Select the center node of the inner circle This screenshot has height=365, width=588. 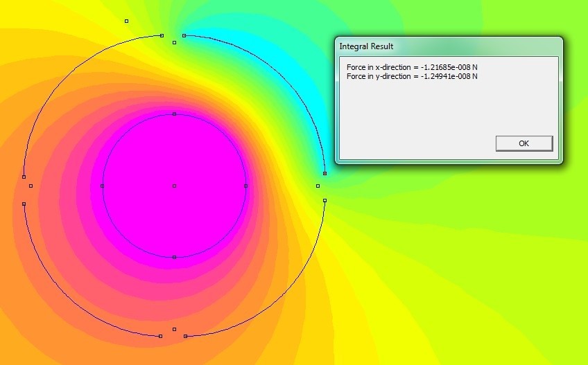tap(174, 186)
